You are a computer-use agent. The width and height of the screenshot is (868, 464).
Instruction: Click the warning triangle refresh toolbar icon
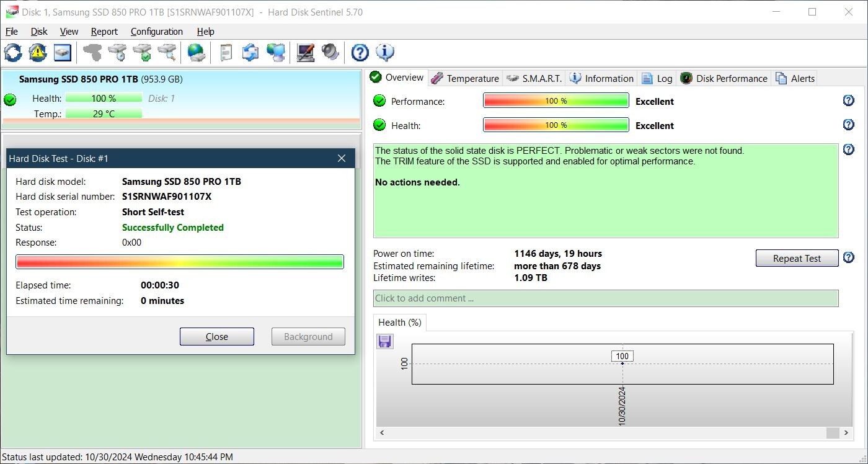(x=38, y=53)
